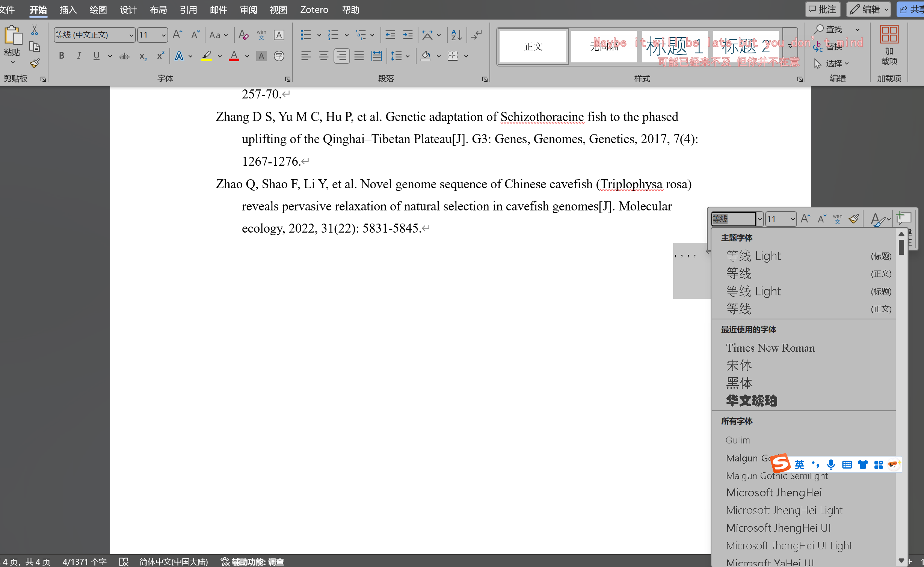Switch to the 引用 ribbon tab
The image size is (924, 567).
[188, 10]
